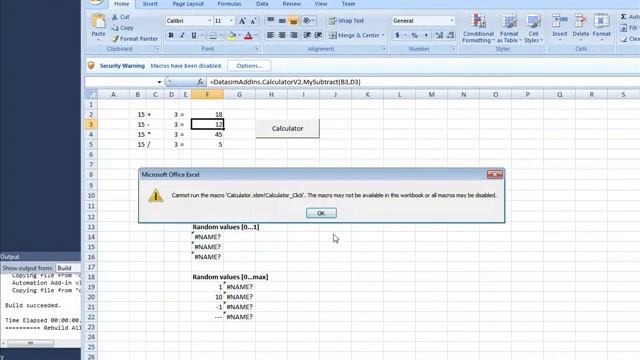Switch to the Page Layout tab
The width and height of the screenshot is (640, 360).
coord(188,4)
